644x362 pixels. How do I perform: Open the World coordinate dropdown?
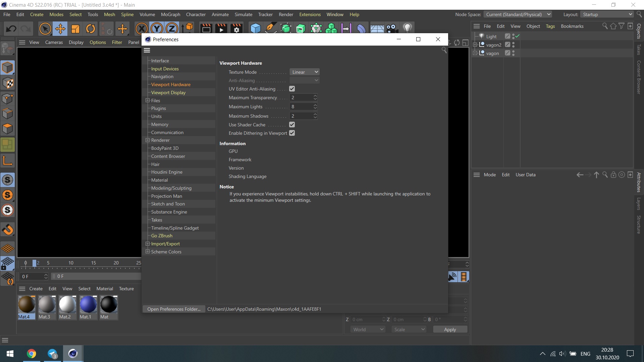(368, 329)
